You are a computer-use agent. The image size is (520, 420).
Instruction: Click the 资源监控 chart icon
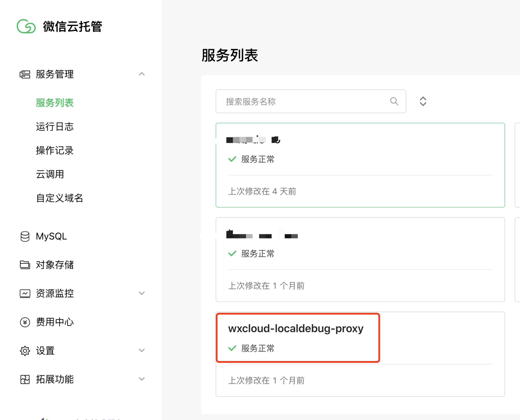tap(25, 293)
